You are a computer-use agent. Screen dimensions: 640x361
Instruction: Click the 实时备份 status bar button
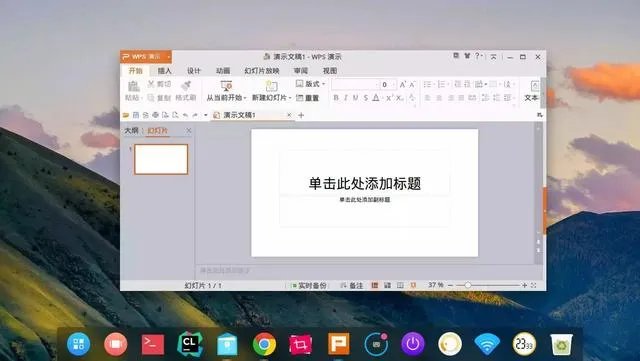[x=309, y=285]
